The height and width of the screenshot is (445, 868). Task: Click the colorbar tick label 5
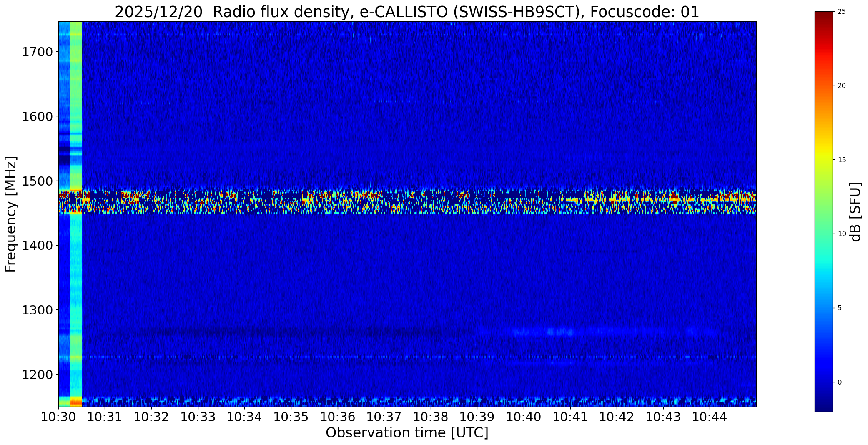[x=840, y=308]
